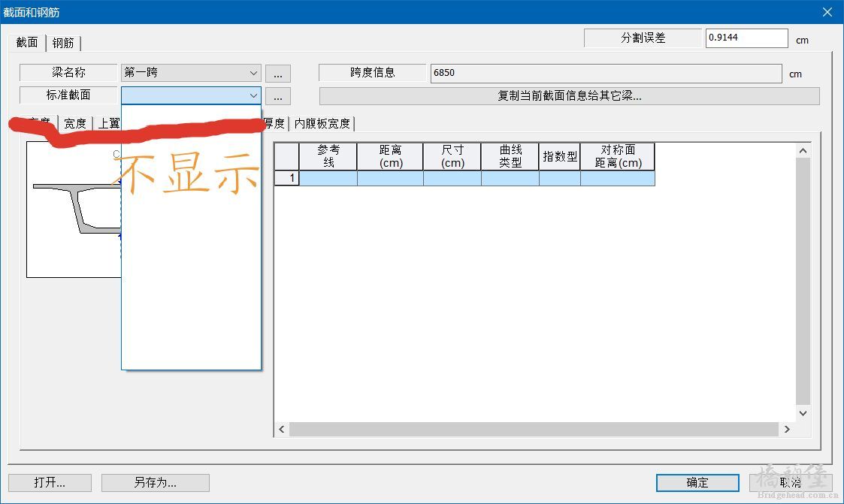Click the table's vertical scrollbar down arrow
This screenshot has height=504, width=844.
[x=803, y=413]
